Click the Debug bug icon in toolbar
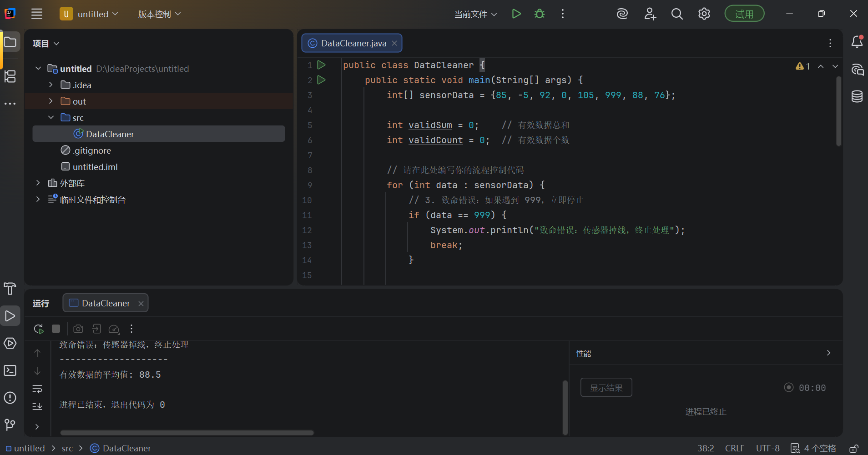This screenshot has height=455, width=868. pyautogui.click(x=540, y=14)
